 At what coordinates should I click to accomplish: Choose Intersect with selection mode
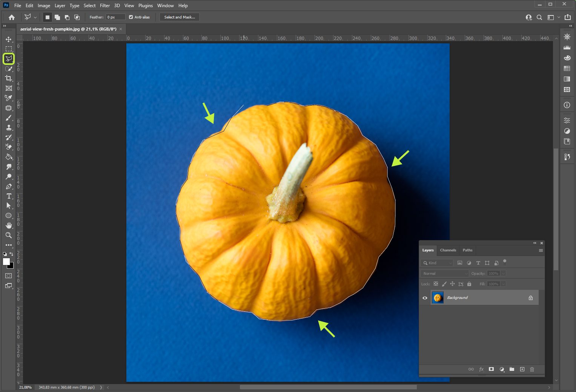click(77, 17)
